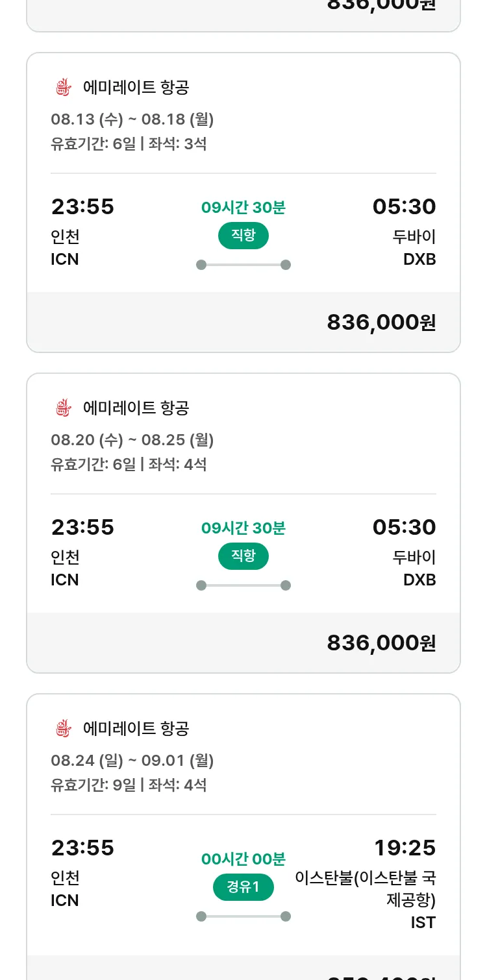Open the 08.20 (수) ~ 08.25 (월) date range

(132, 440)
